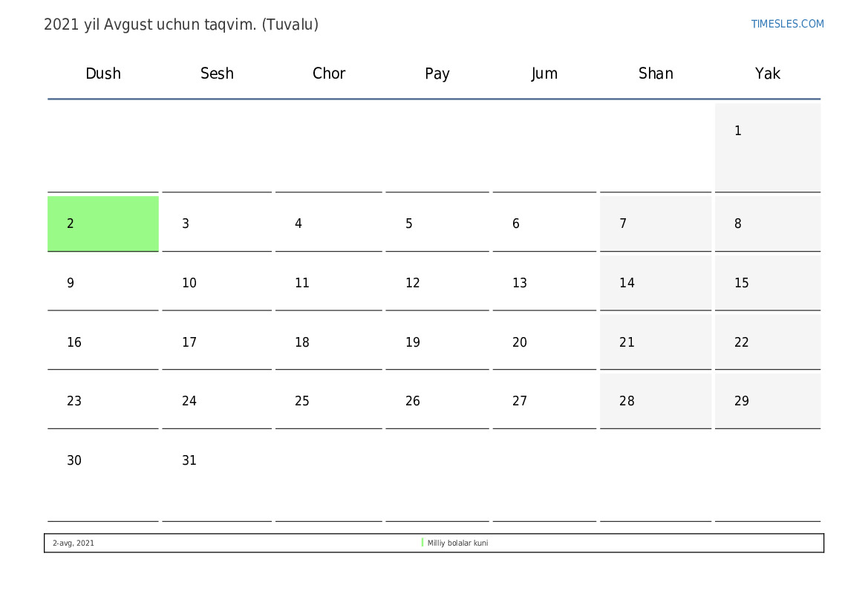Select date 31 in the calendar
This screenshot has height=614, width=868.
click(216, 475)
